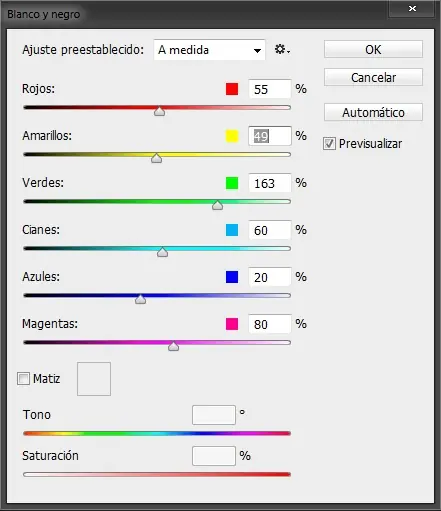This screenshot has width=441, height=511.
Task: Click the Azules percentage input field
Action: tap(270, 277)
